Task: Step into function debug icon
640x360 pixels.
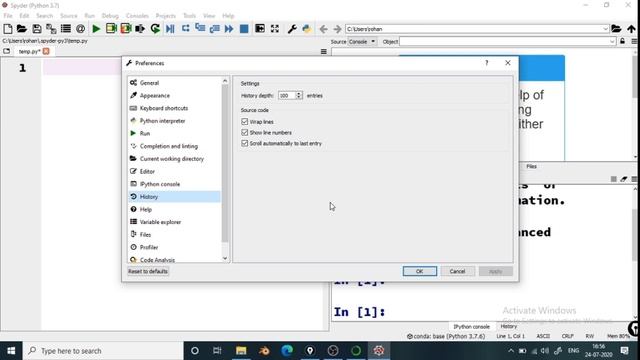Action: pos(200,29)
